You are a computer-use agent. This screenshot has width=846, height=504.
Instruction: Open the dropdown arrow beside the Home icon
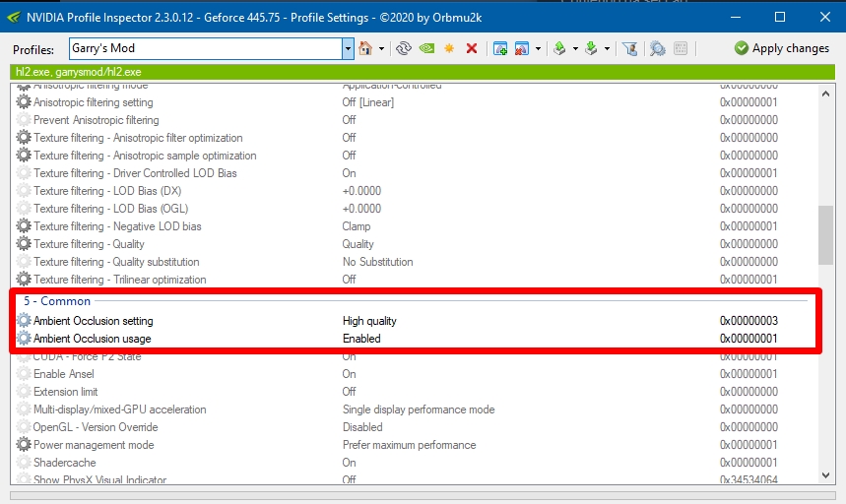point(381,48)
